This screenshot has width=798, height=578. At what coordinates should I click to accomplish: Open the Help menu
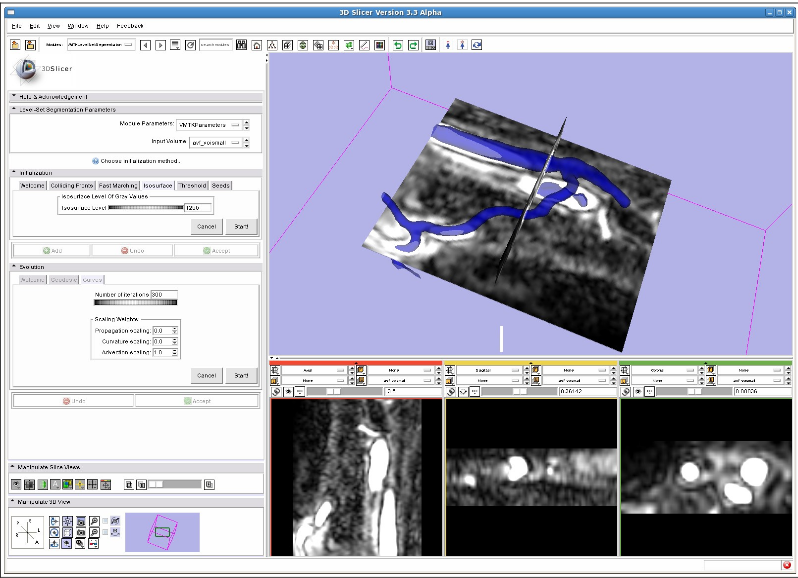[102, 24]
